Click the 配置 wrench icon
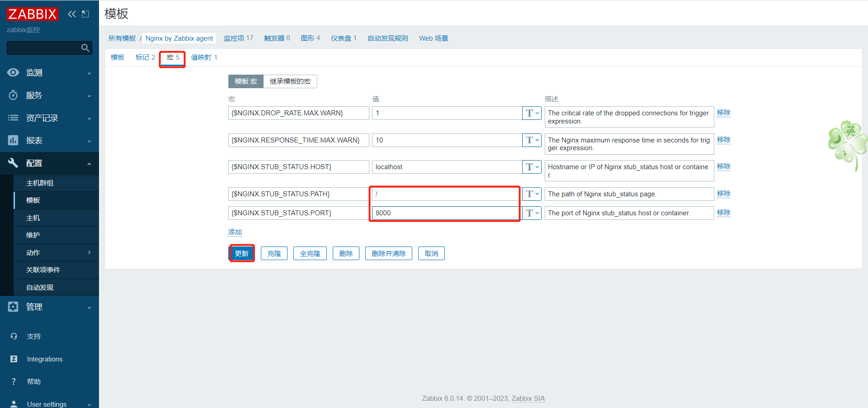Screen dimensions: 868x408 click(13, 163)
